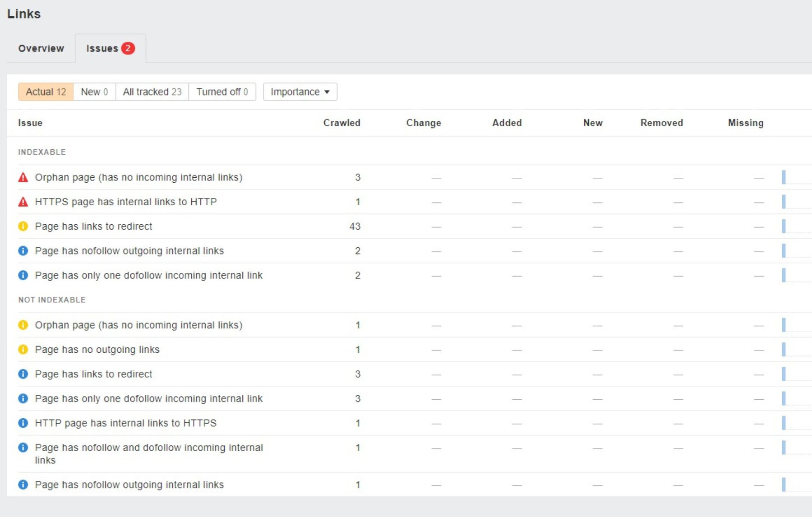
Task: Click the Added column header
Action: click(507, 123)
